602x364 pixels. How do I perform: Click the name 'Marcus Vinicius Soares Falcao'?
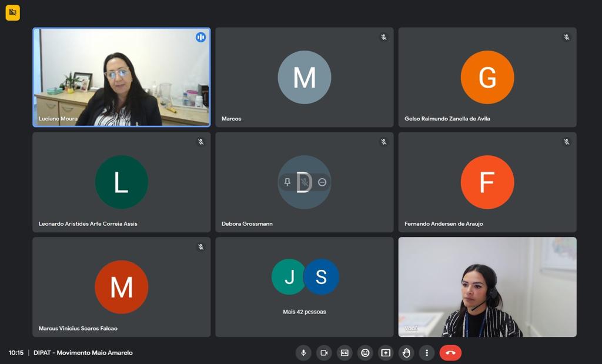point(78,328)
